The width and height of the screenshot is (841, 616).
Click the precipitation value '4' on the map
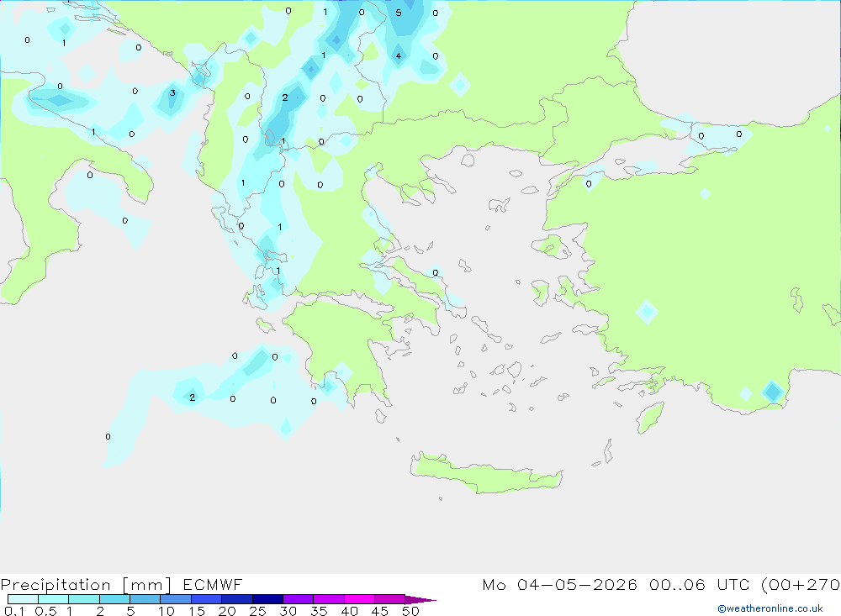point(399,55)
